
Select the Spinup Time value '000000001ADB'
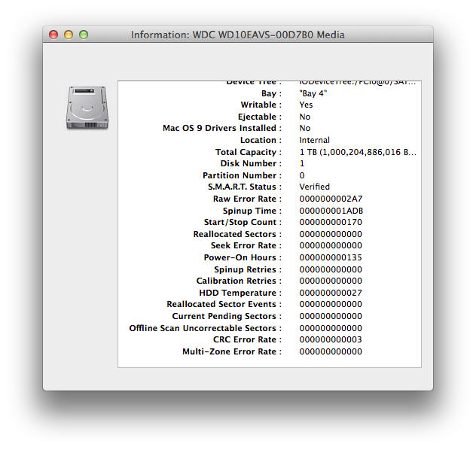[x=331, y=211]
